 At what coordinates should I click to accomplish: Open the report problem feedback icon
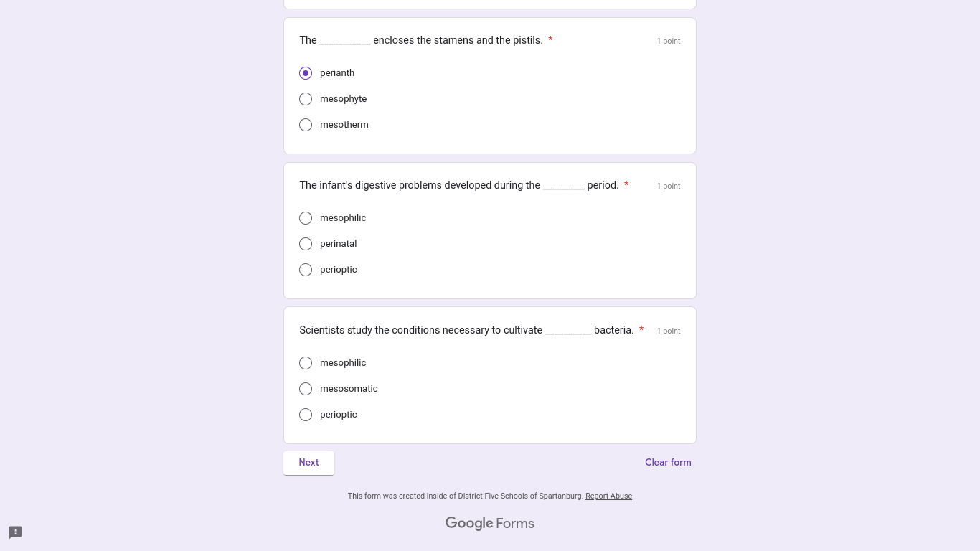[16, 532]
